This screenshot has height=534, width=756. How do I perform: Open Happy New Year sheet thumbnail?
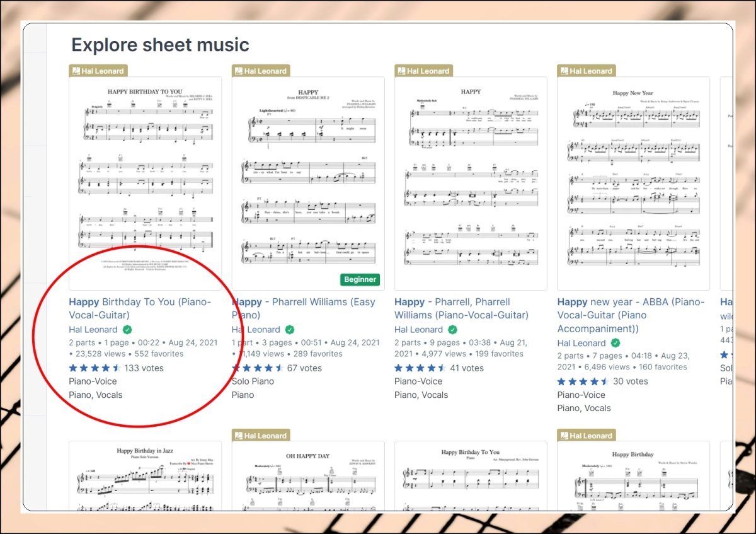click(x=633, y=183)
